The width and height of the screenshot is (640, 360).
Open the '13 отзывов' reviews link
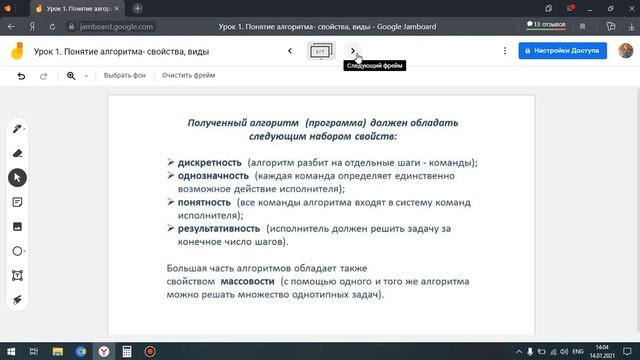[546, 24]
